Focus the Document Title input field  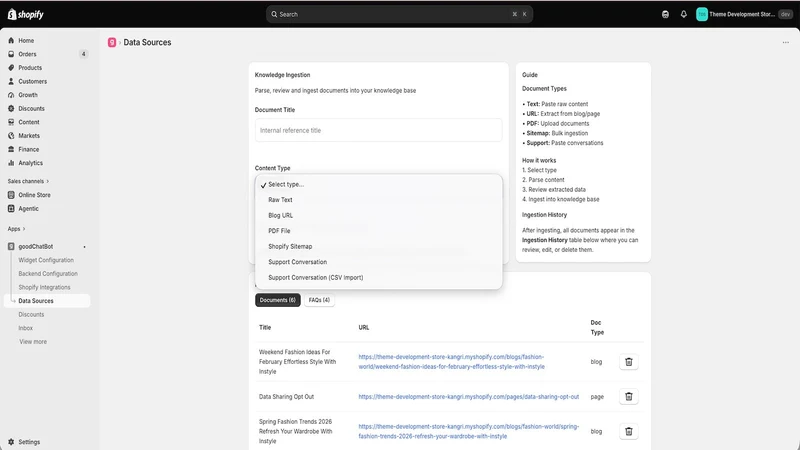click(x=379, y=131)
